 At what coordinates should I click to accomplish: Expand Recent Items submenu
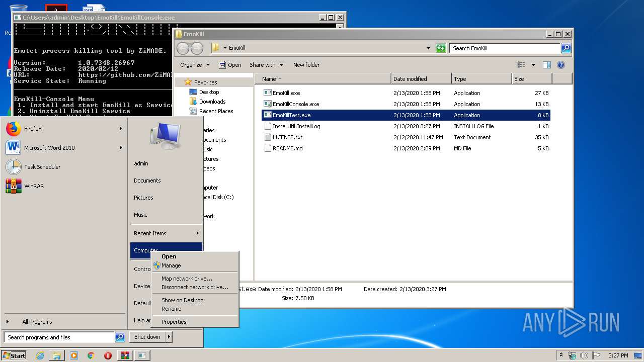tap(166, 233)
